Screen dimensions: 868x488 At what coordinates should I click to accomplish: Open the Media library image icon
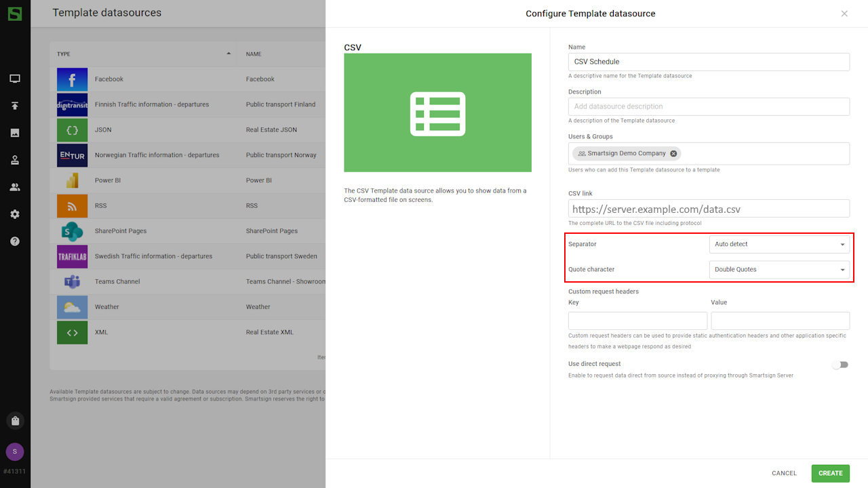(15, 133)
